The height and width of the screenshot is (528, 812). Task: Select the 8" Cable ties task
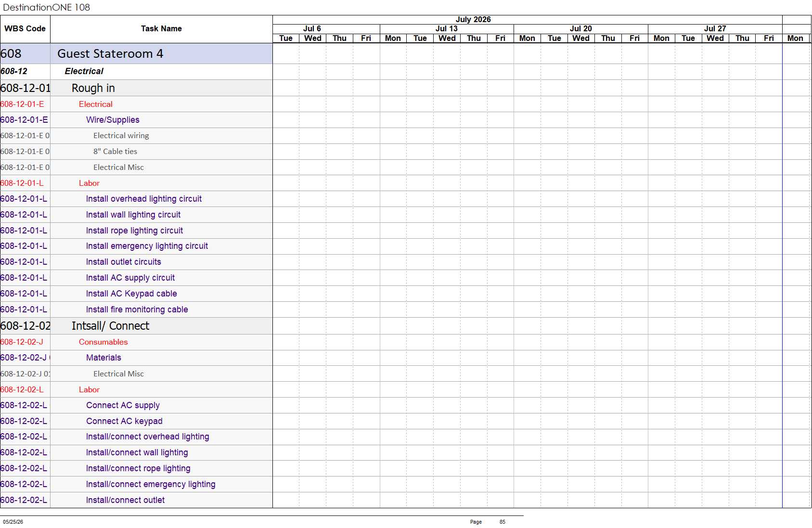(x=136, y=152)
